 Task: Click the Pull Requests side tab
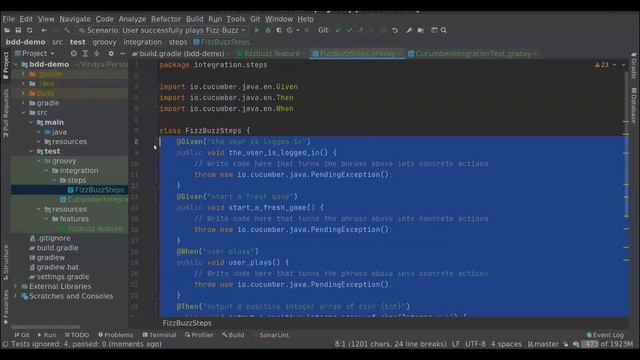(x=6, y=113)
